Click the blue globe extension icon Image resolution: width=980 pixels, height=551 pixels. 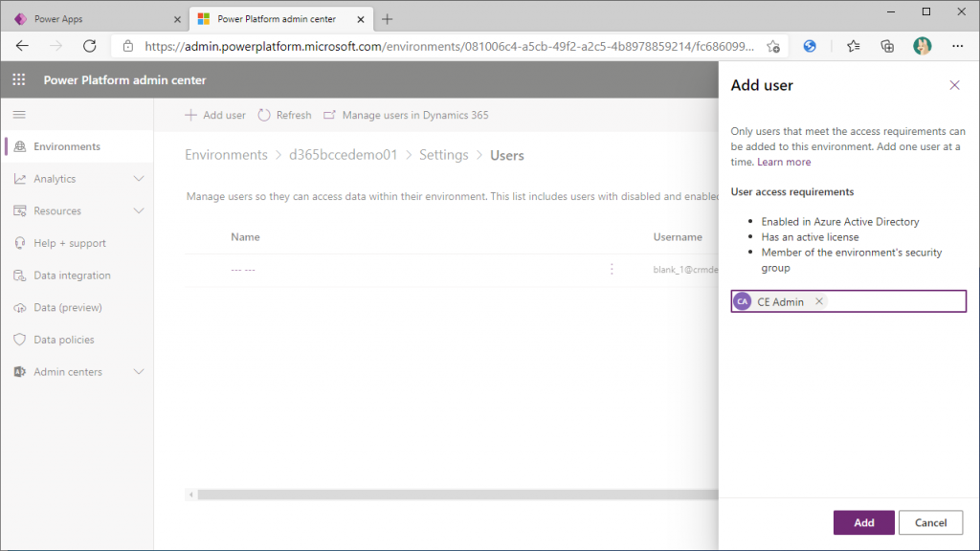coord(810,46)
